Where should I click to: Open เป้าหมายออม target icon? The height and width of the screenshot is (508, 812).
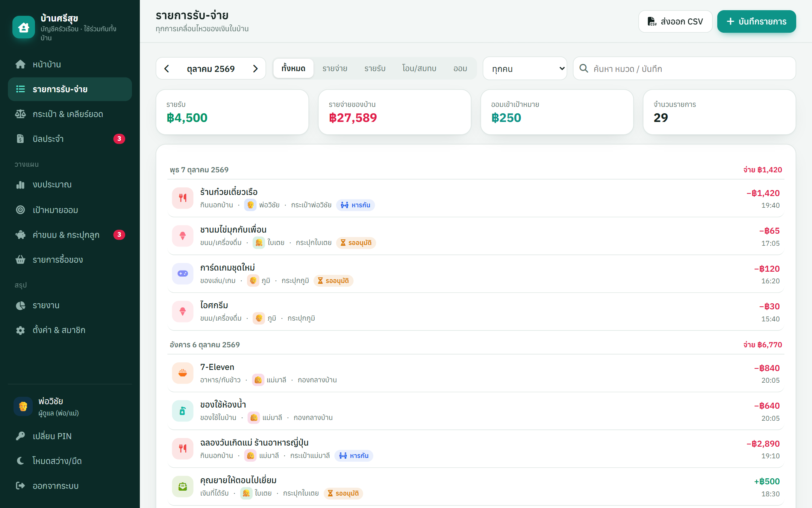20,210
